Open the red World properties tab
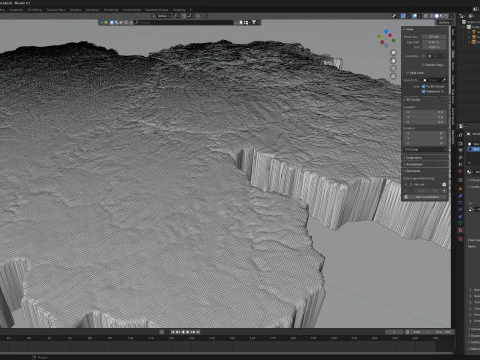The height and width of the screenshot is (360, 480). (460, 171)
